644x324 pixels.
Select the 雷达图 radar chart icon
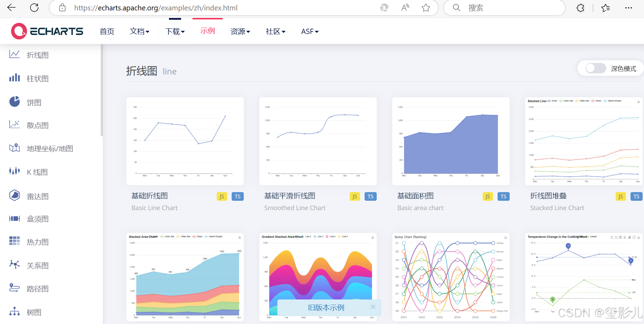click(14, 195)
